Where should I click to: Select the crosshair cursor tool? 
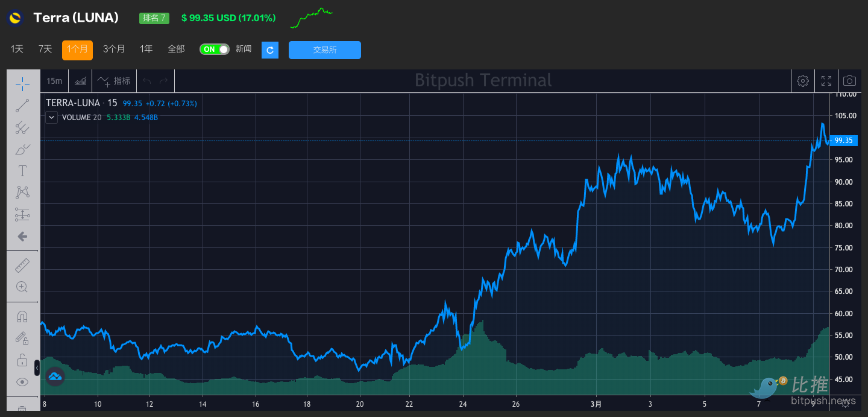coord(22,83)
